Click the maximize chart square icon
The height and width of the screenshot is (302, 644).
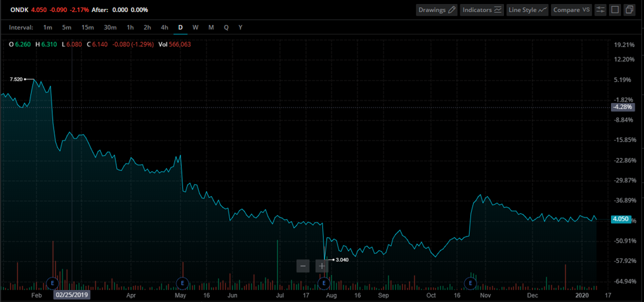coord(615,10)
